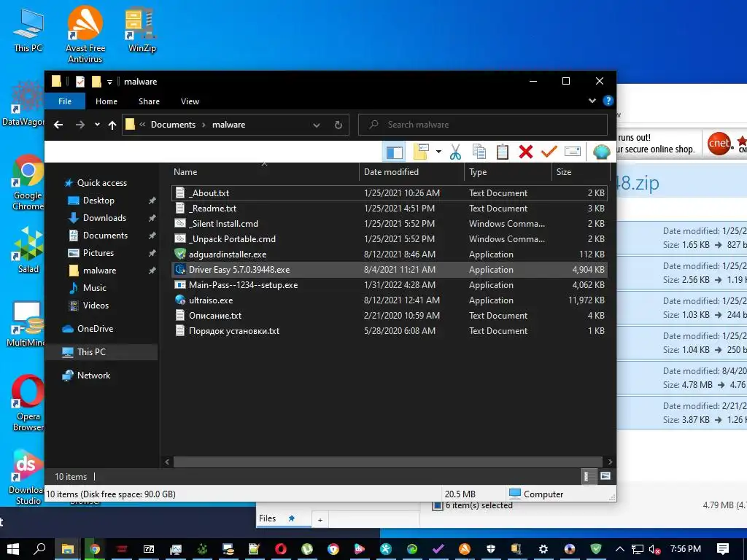Select the ultraiso.exe file
This screenshot has width=747, height=560.
390,300
